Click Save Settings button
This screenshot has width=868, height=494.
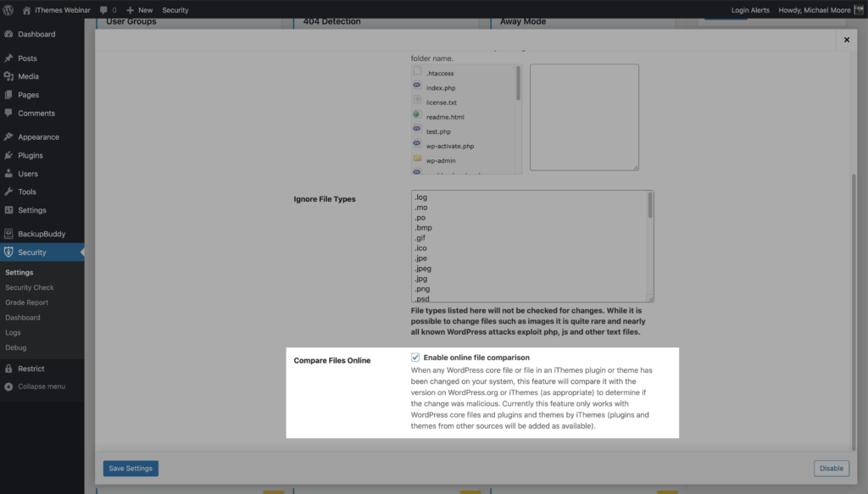coord(131,469)
